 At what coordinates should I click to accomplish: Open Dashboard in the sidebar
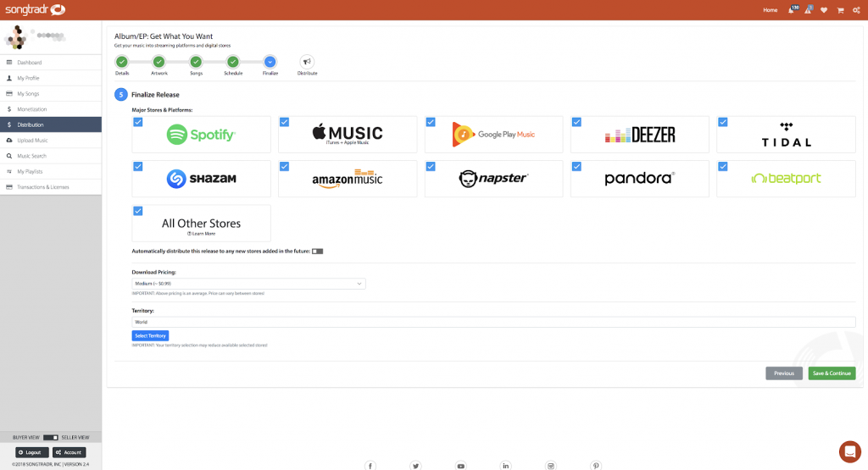[51, 63]
